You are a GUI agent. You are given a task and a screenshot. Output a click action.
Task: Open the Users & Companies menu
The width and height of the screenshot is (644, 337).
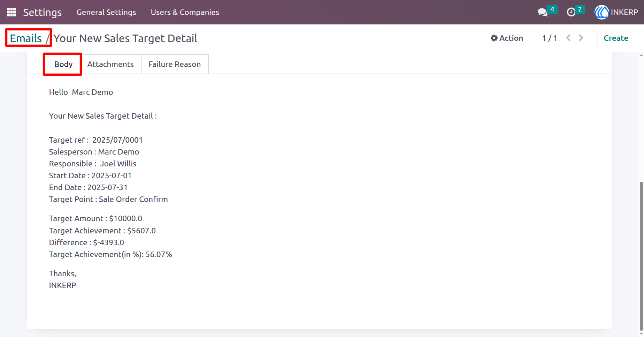point(185,12)
